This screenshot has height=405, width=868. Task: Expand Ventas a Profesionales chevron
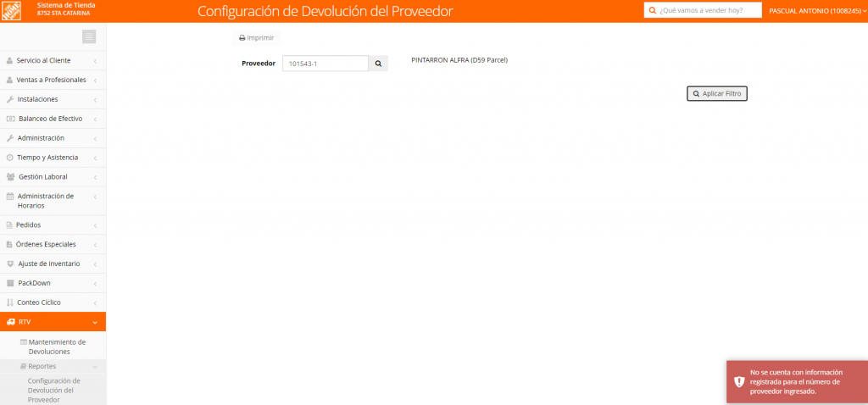click(95, 80)
